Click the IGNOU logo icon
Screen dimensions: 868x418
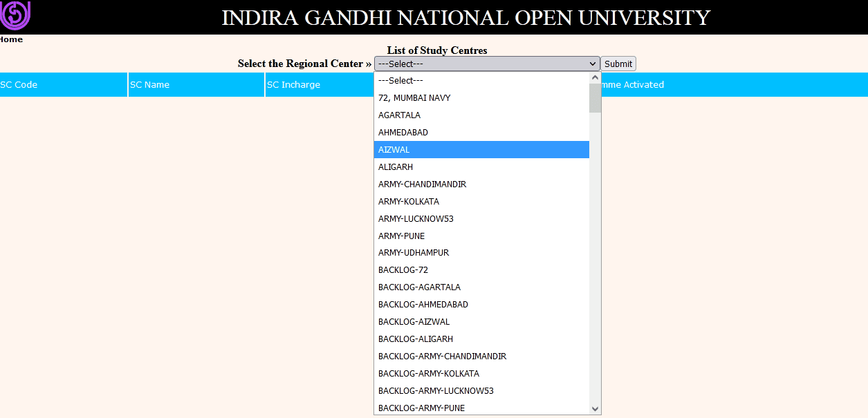click(x=15, y=14)
